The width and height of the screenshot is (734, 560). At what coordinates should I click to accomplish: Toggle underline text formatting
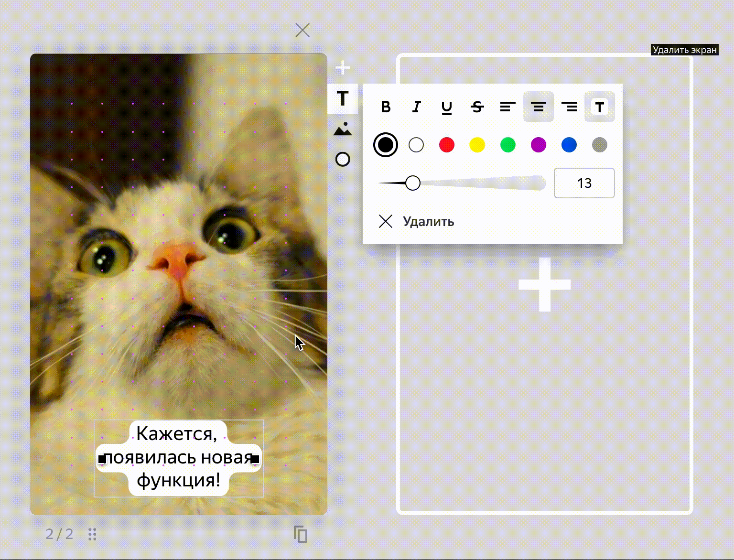pos(447,107)
